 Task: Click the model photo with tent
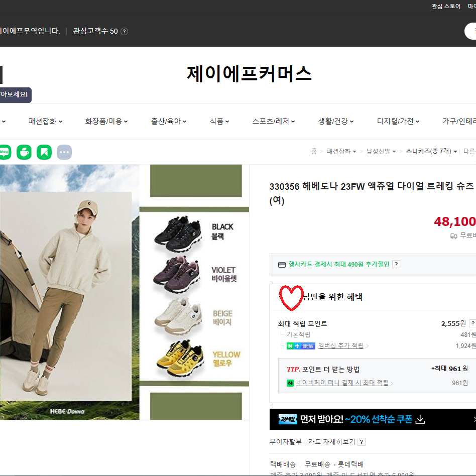tap(66, 296)
